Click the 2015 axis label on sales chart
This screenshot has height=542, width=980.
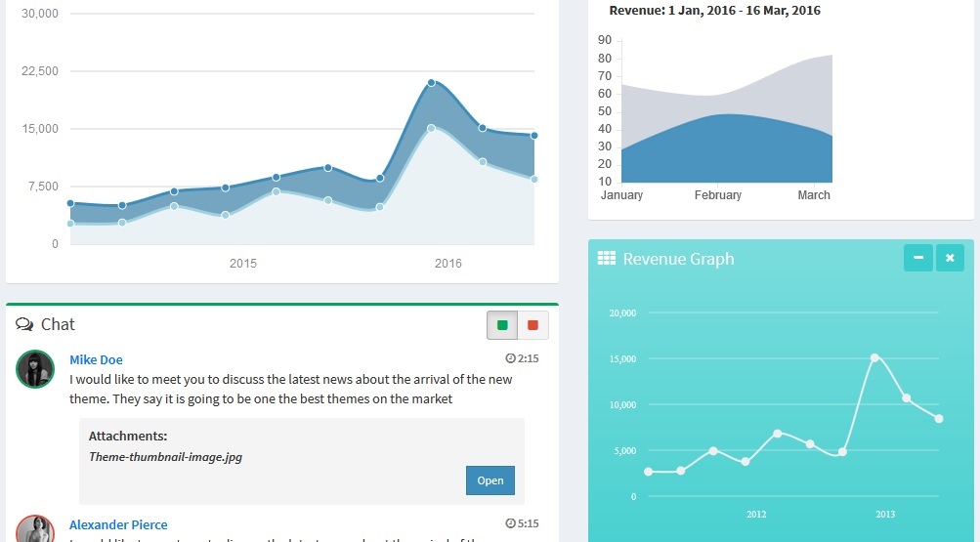[x=243, y=264]
